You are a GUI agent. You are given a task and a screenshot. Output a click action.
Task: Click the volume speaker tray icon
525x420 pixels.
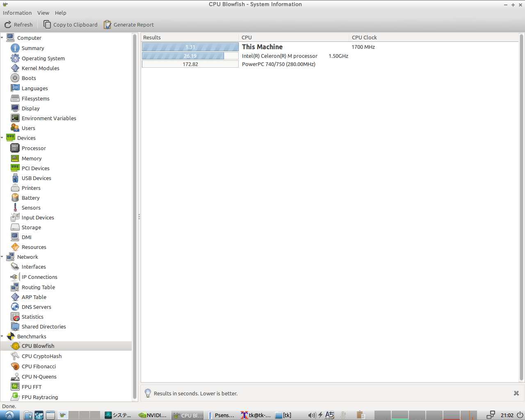[312, 415]
